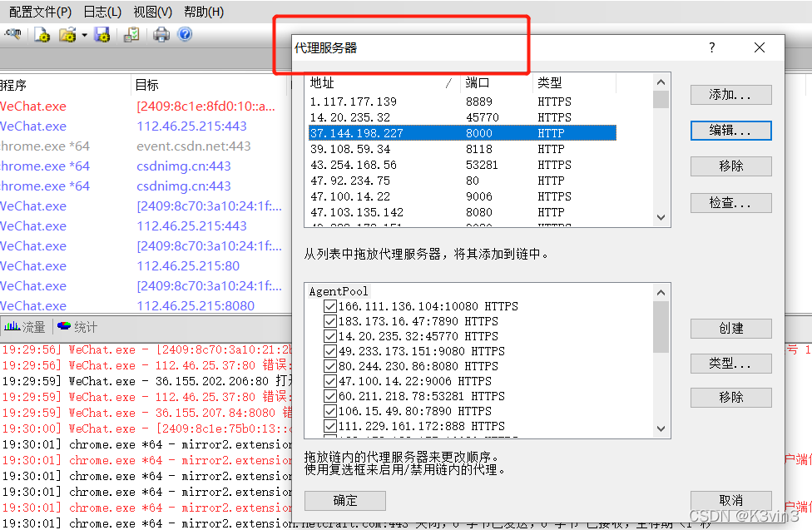The height and width of the screenshot is (530, 812).
Task: Click chain list scrollbar down arrow
Action: (x=661, y=428)
